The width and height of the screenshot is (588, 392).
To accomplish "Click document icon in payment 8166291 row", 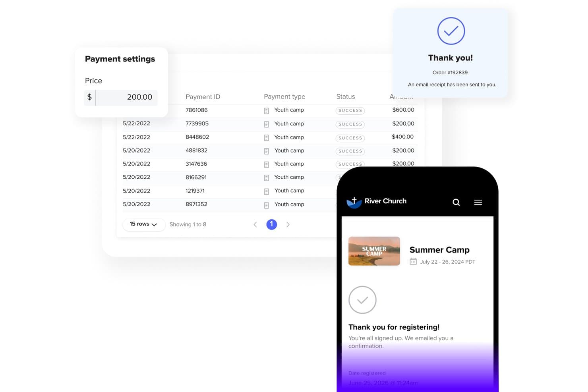I will [267, 178].
